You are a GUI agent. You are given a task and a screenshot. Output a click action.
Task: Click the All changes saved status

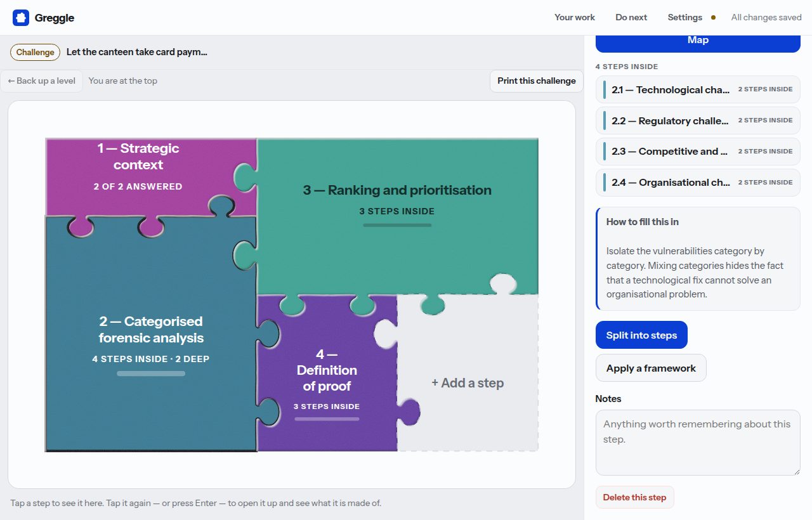(x=766, y=17)
